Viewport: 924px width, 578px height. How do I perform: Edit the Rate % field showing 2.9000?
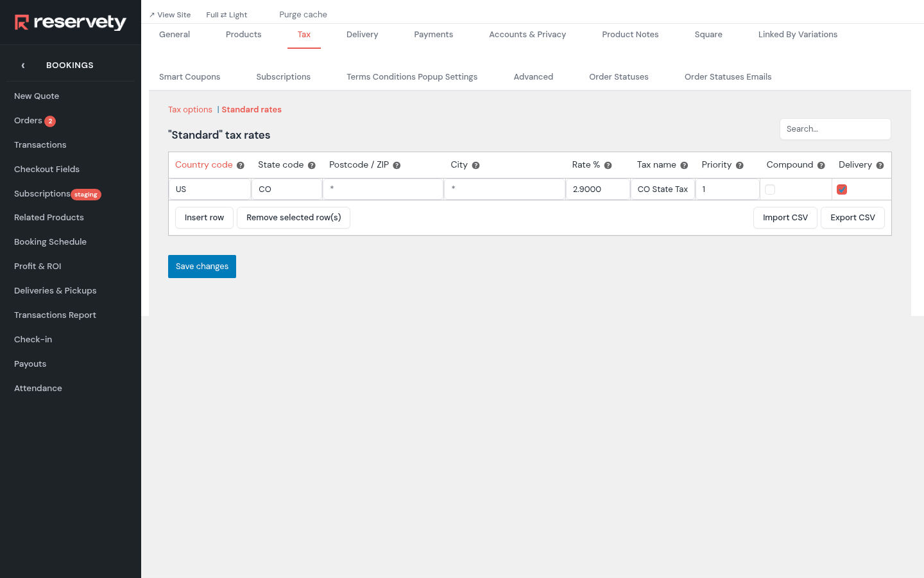click(x=598, y=189)
